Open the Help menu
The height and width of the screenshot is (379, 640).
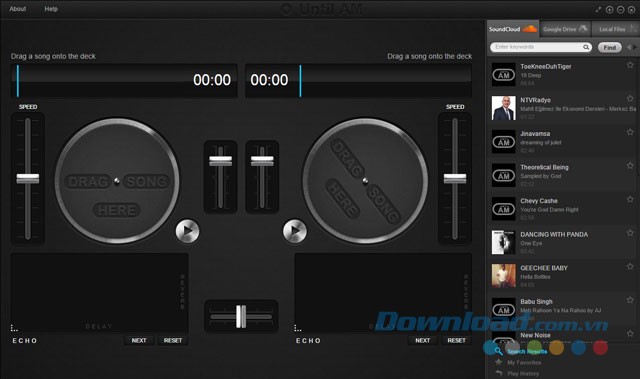51,9
